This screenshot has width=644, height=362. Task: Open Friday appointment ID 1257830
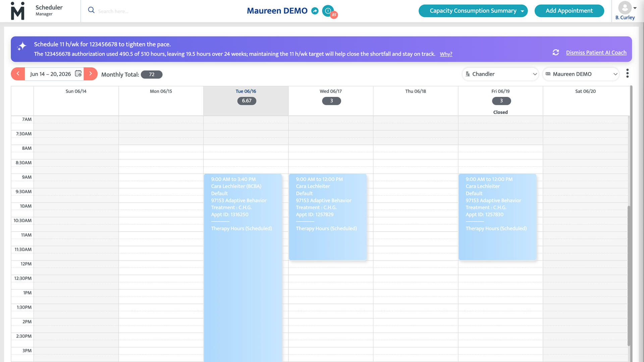497,217
